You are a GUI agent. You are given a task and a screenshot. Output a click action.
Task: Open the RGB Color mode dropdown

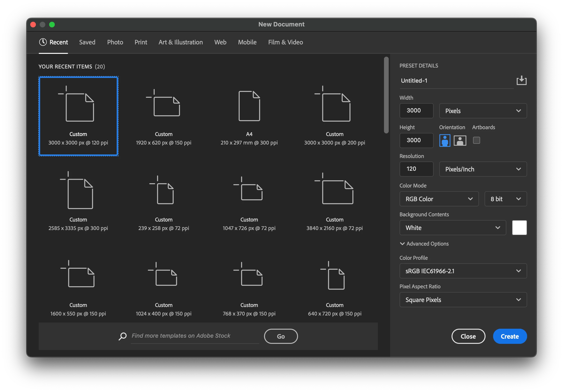pos(439,199)
